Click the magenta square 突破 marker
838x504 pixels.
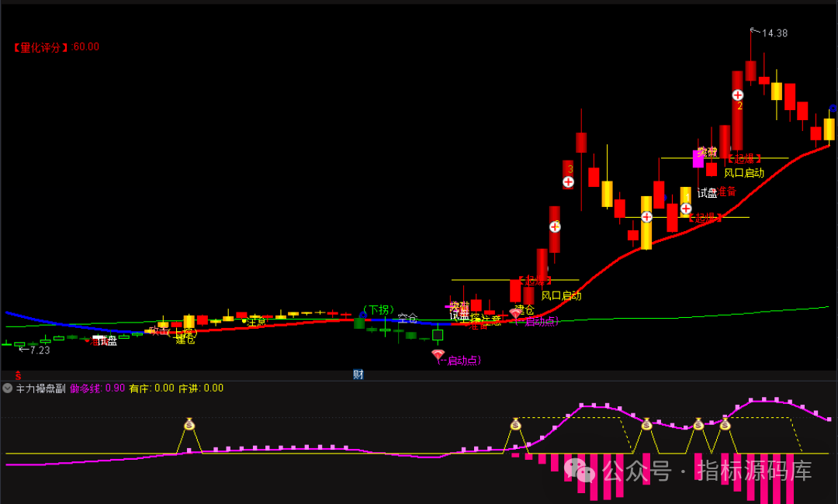tap(698, 157)
